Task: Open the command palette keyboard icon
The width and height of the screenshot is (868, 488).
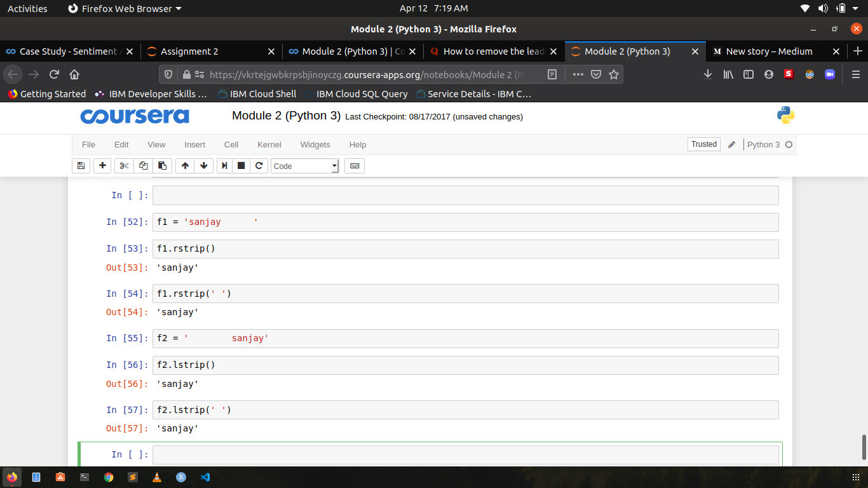Action: pyautogui.click(x=355, y=166)
